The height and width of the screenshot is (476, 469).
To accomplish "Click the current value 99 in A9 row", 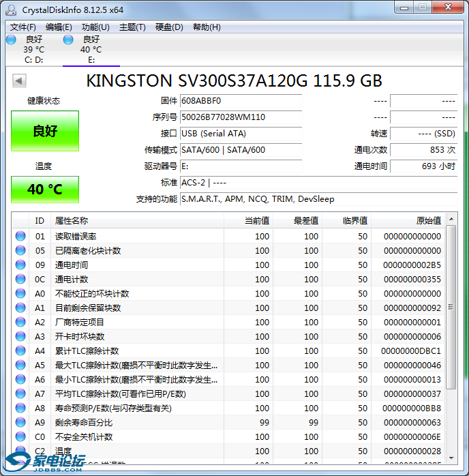I will tap(264, 423).
